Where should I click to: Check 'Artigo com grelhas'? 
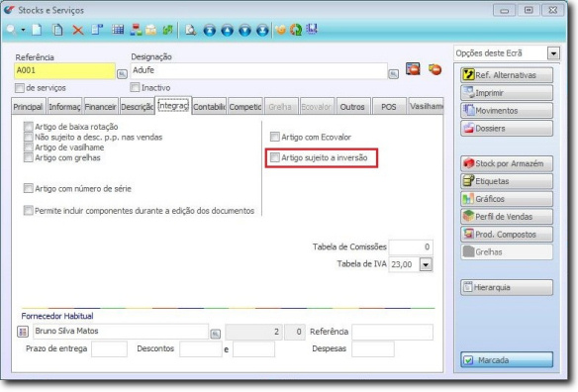(29, 157)
